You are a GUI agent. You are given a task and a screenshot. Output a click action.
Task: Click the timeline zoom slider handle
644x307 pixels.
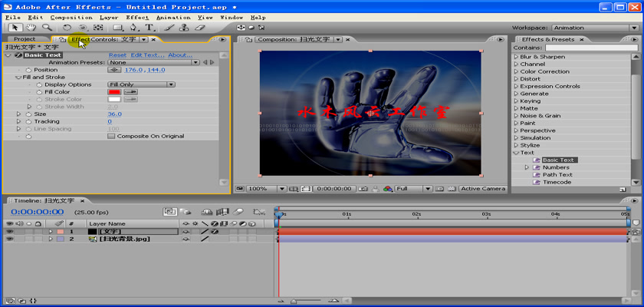point(294,302)
